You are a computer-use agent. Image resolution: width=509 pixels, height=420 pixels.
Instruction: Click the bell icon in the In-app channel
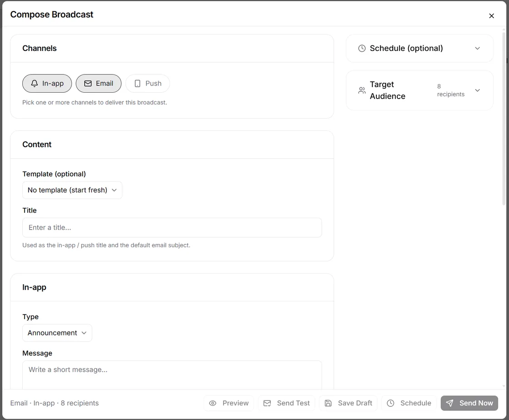coord(35,84)
